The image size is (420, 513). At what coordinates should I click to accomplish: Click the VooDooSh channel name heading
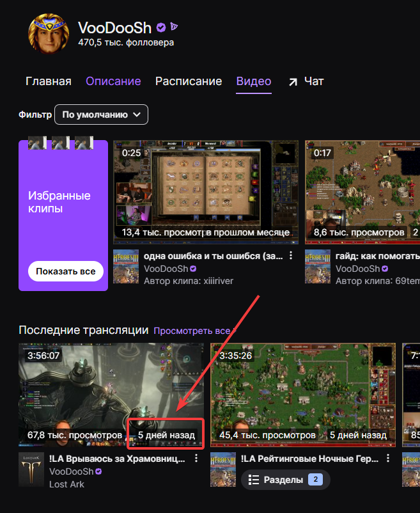pyautogui.click(x=114, y=28)
